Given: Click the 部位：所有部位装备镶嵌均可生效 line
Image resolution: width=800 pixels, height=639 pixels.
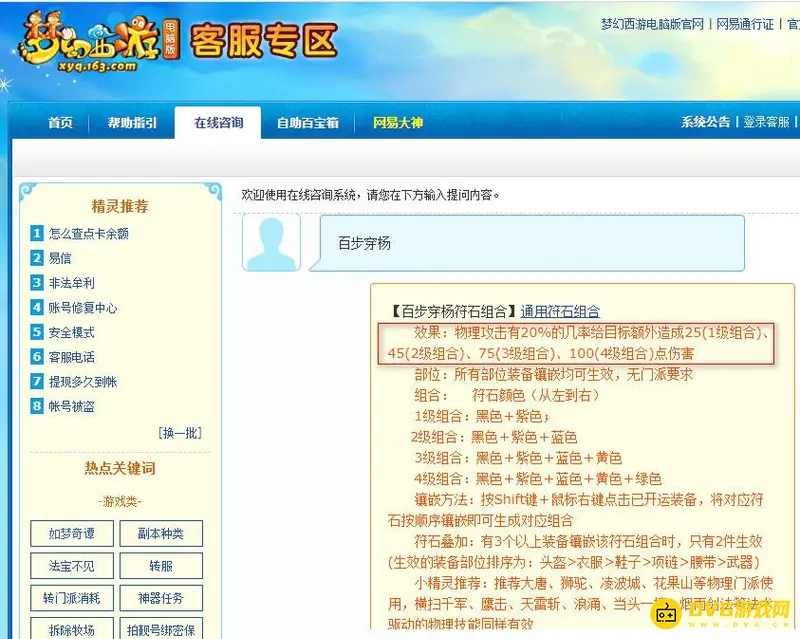Looking at the screenshot, I should click(x=554, y=374).
